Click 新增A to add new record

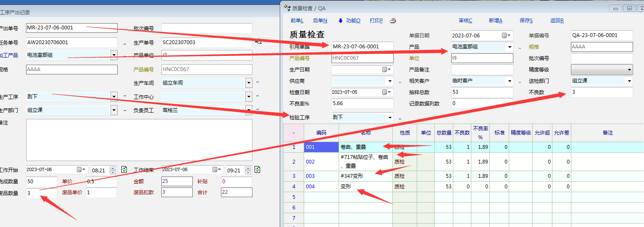(x=495, y=21)
